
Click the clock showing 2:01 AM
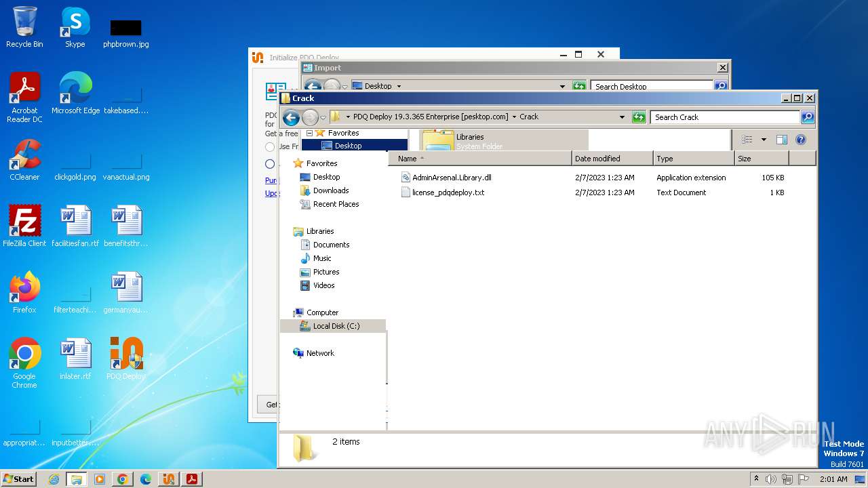point(833,479)
